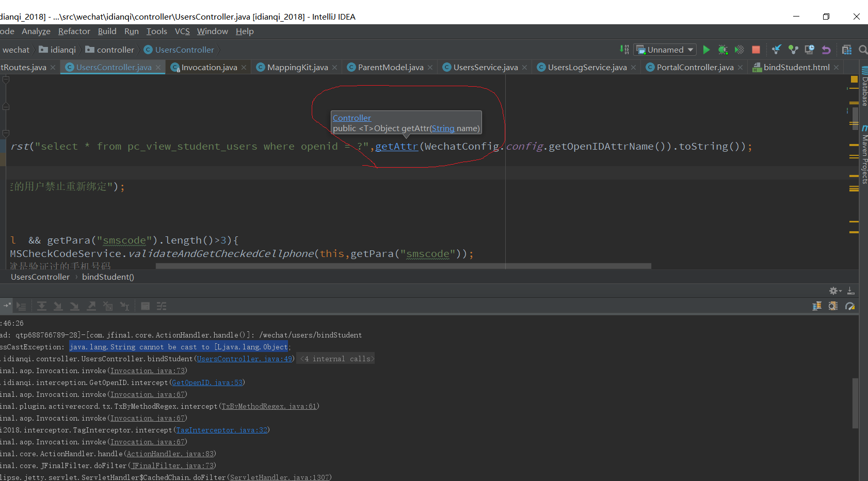
Task: Open Invocation.java:73 stack trace link
Action: [x=148, y=371]
